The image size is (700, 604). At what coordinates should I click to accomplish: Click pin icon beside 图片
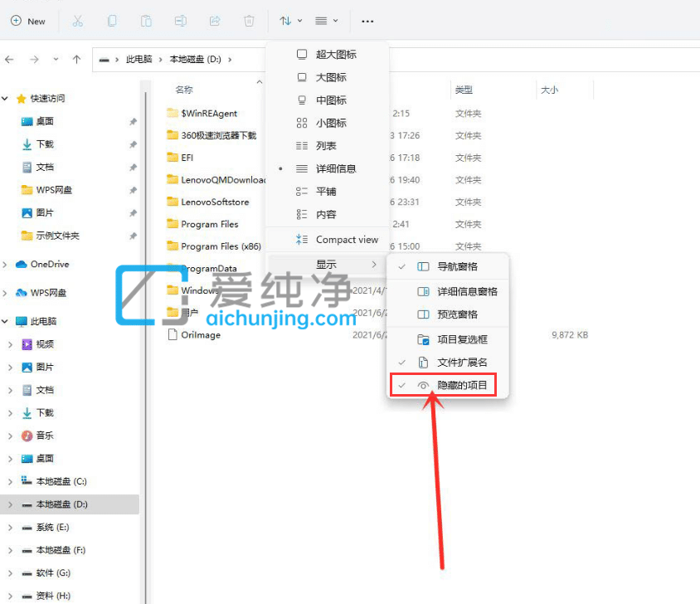[x=133, y=213]
